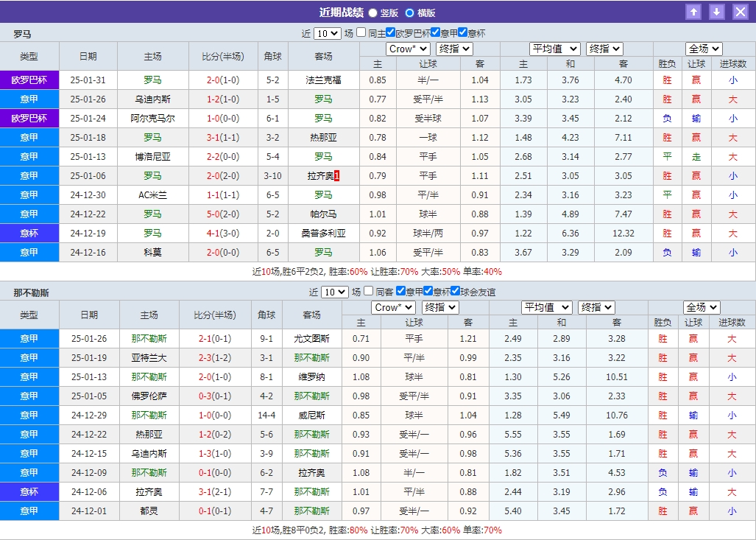Enable the 同客 checkbox for 那不勒斯
756x540 pixels.
369,291
